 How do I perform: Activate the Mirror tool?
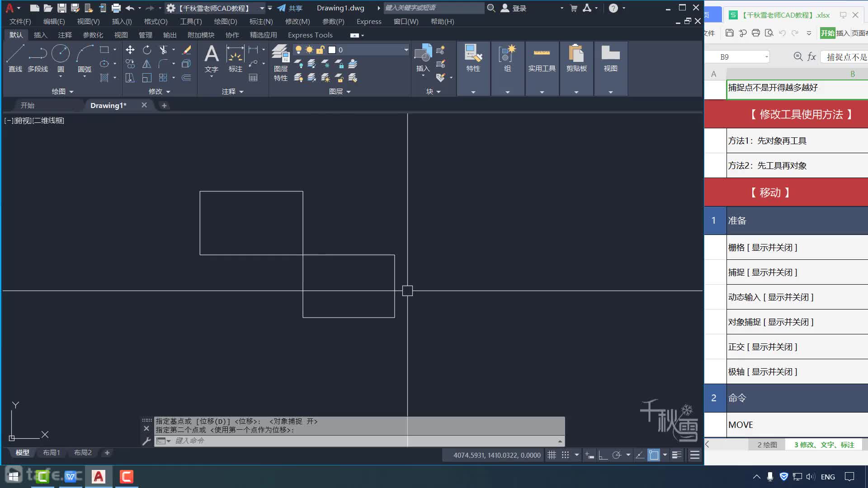147,64
